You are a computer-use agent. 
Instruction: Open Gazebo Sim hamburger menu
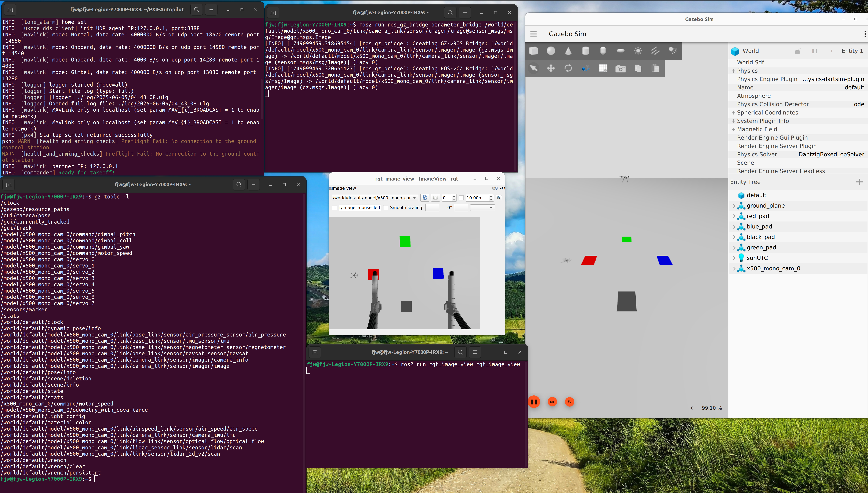(x=533, y=34)
